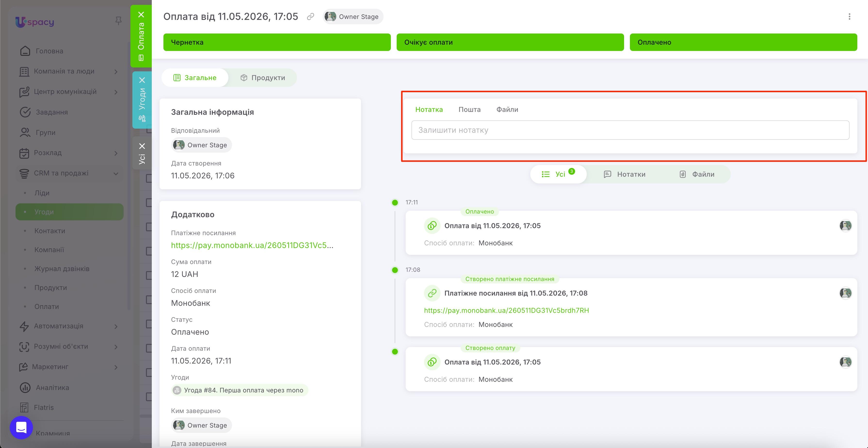Click Дата створення value 11.05.2026, 17:06
868x448 pixels.
[x=202, y=175]
